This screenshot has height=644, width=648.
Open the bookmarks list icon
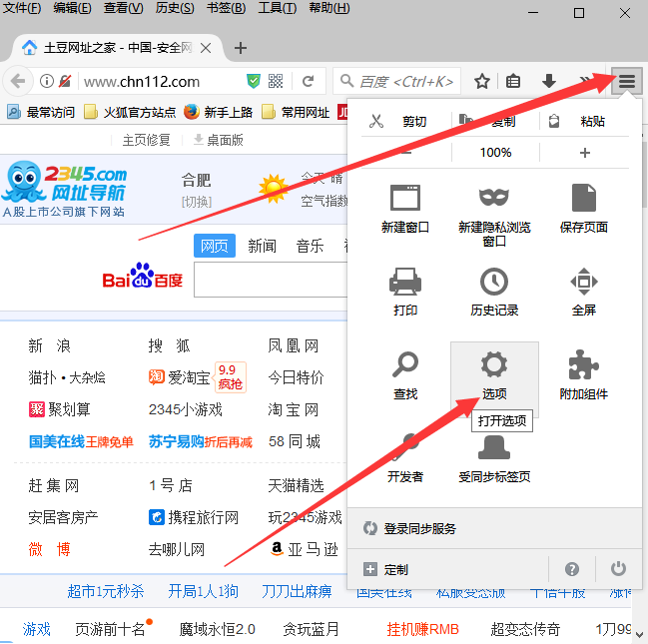[x=513, y=81]
